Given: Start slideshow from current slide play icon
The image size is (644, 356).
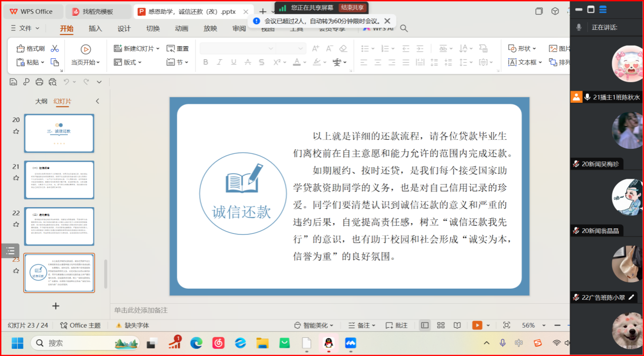Looking at the screenshot, I should pos(86,49).
